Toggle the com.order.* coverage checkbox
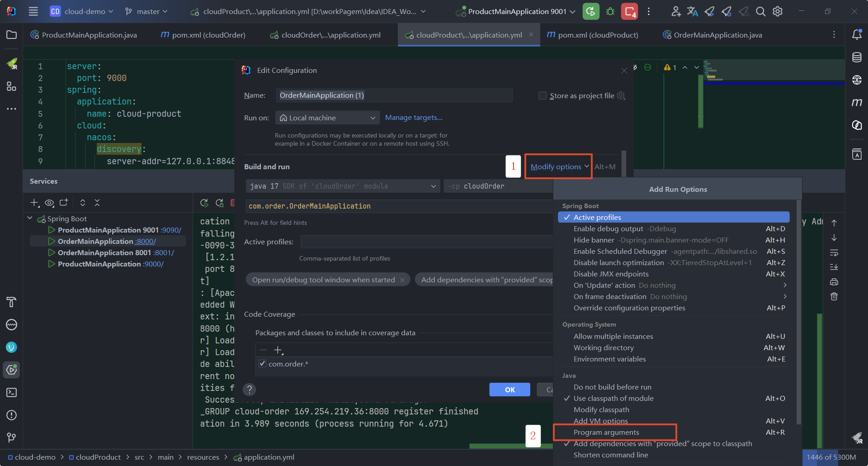 [263, 364]
